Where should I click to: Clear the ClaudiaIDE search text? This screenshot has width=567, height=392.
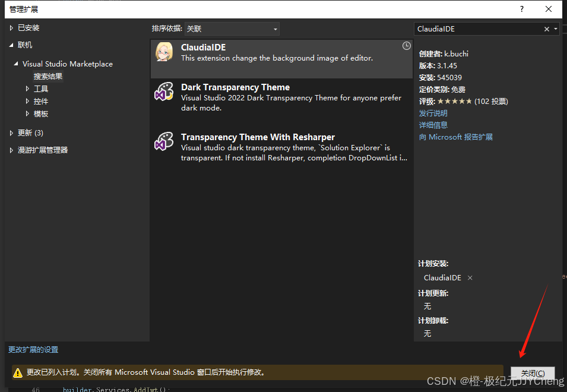pyautogui.click(x=547, y=29)
